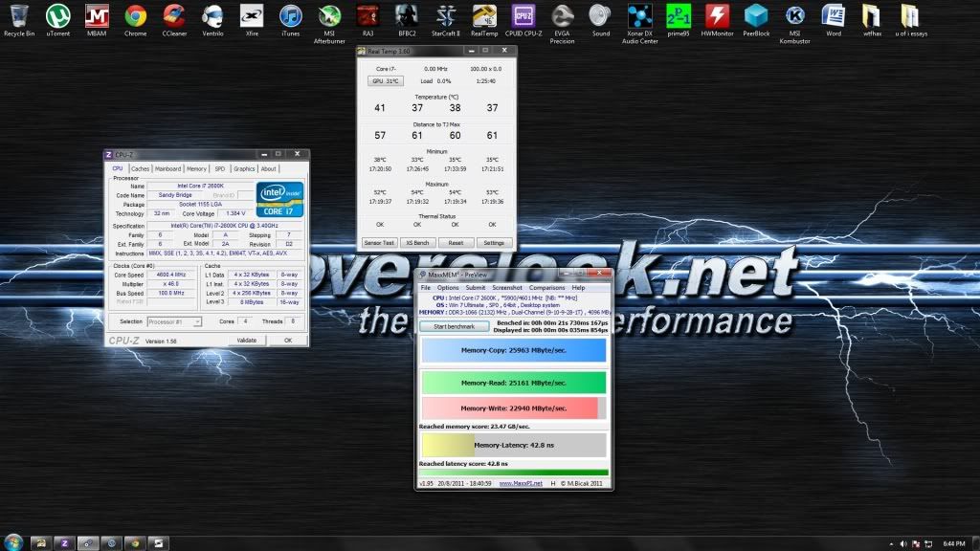This screenshot has width=980, height=551.
Task: Click the Validate button in CPU-Z
Action: click(x=247, y=340)
